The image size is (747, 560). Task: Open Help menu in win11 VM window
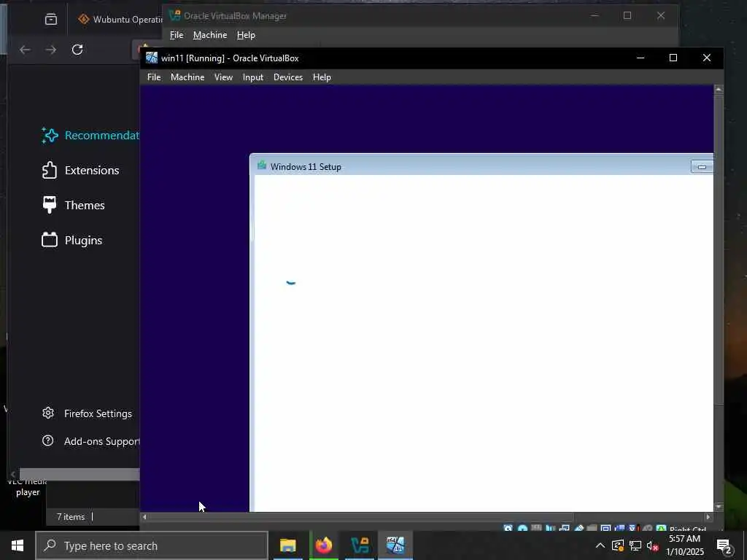point(322,77)
